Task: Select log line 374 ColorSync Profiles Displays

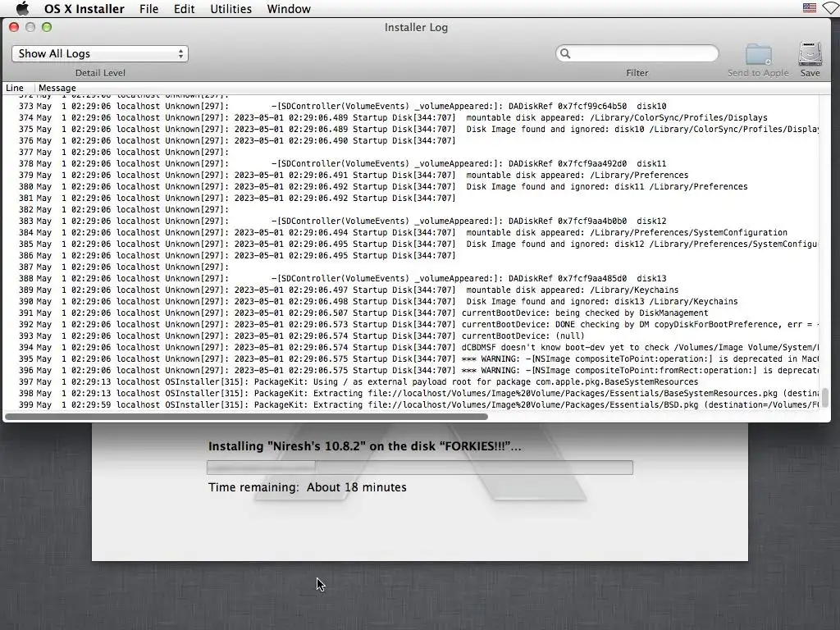Action: pyautogui.click(x=412, y=118)
